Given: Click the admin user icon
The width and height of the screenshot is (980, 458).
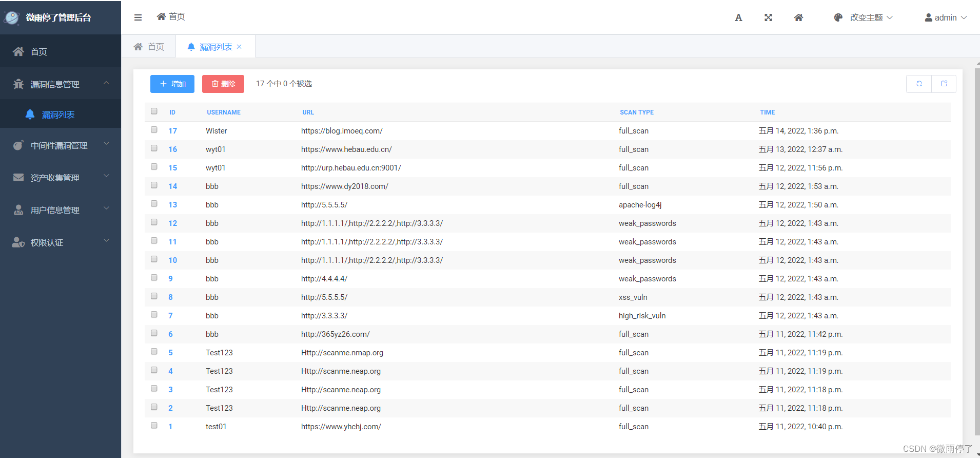Looking at the screenshot, I should click(928, 17).
